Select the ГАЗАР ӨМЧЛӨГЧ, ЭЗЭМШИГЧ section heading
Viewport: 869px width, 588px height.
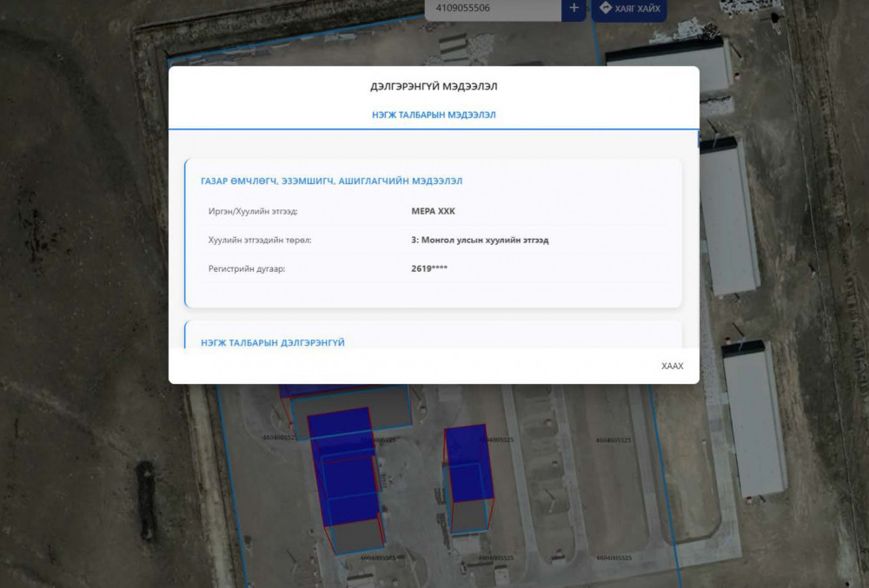tap(331, 181)
